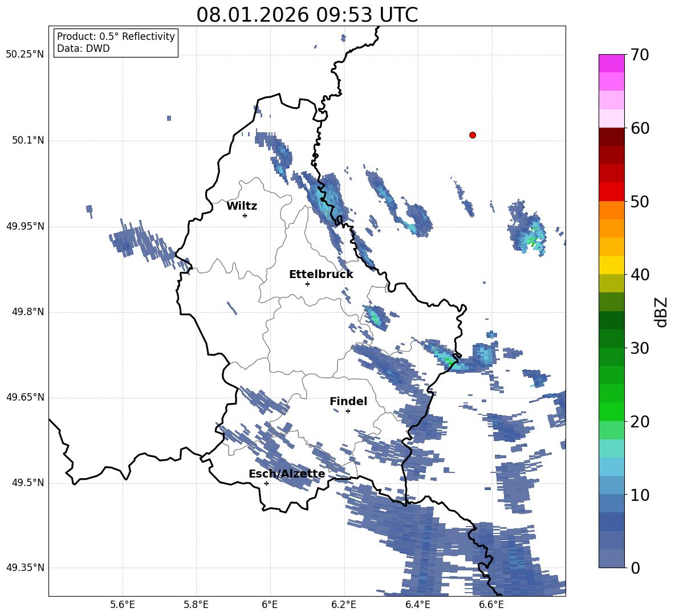Pick the dark red colorbar swatch near 60
The width and height of the screenshot is (675, 616).
tap(611, 137)
